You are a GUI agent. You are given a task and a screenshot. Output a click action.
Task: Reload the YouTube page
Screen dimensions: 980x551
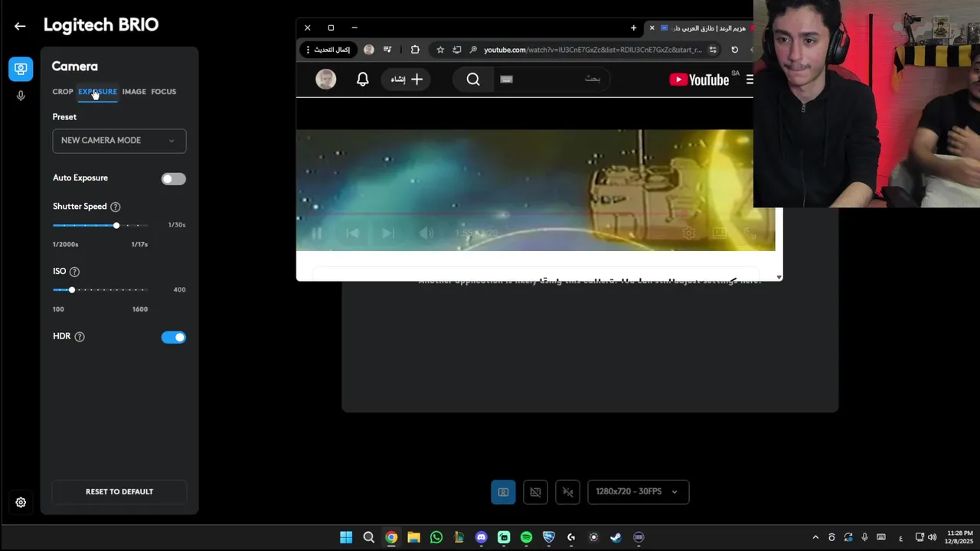[734, 50]
